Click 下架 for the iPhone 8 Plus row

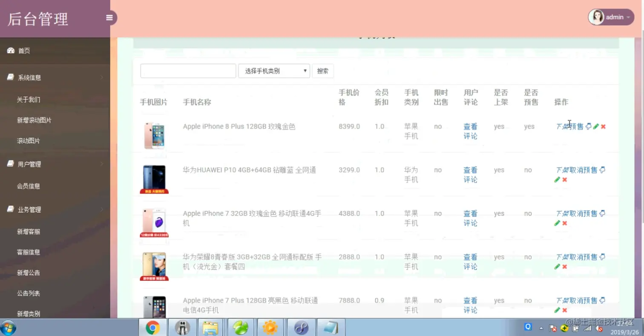pyautogui.click(x=562, y=126)
